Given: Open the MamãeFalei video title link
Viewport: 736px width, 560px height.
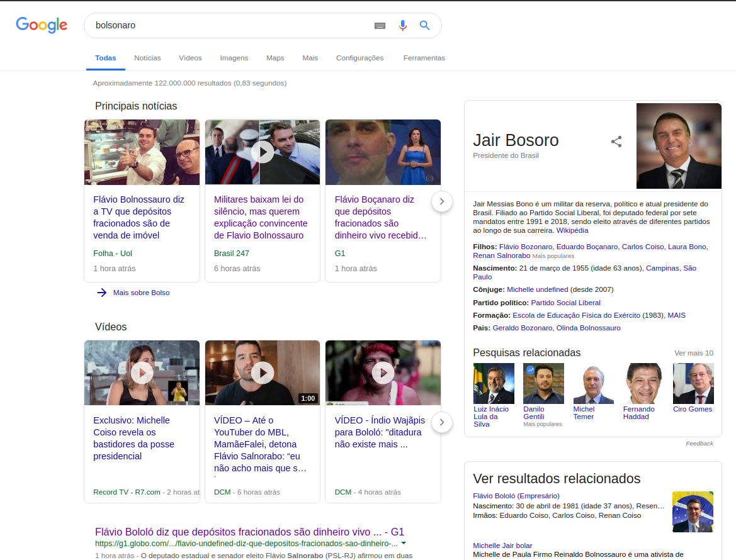Looking at the screenshot, I should click(x=261, y=444).
